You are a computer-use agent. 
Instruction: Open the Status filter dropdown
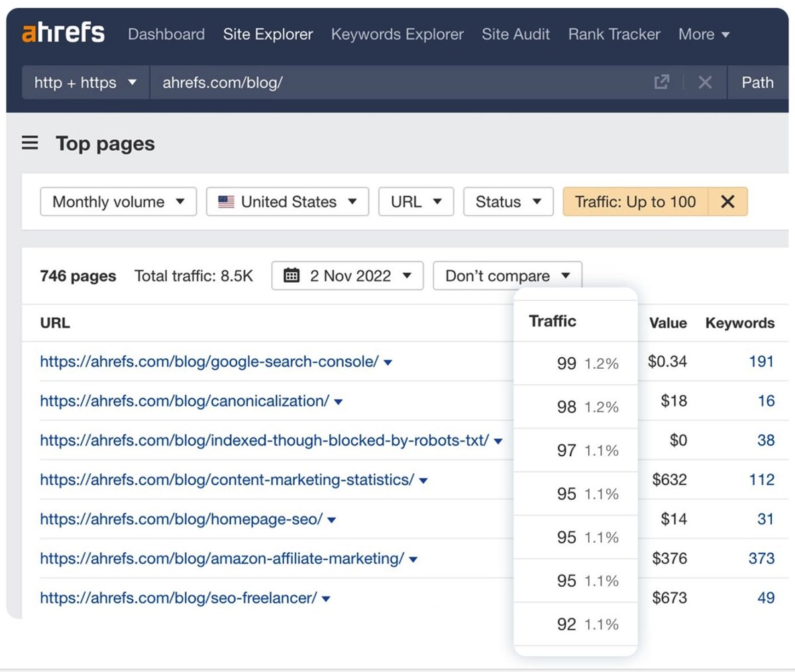(508, 201)
